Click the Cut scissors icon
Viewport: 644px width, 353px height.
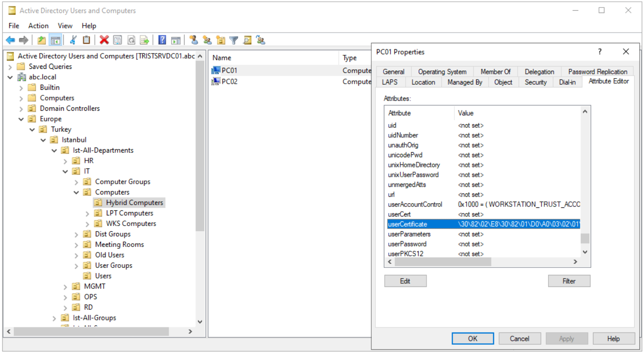tap(73, 40)
